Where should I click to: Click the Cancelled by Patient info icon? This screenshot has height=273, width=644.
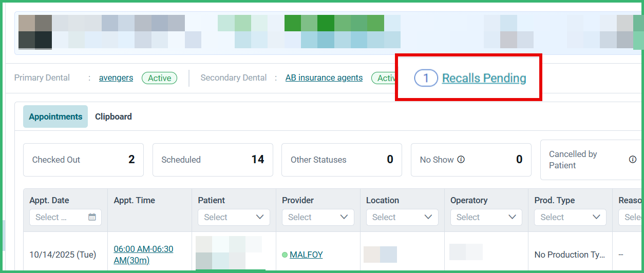633,160
